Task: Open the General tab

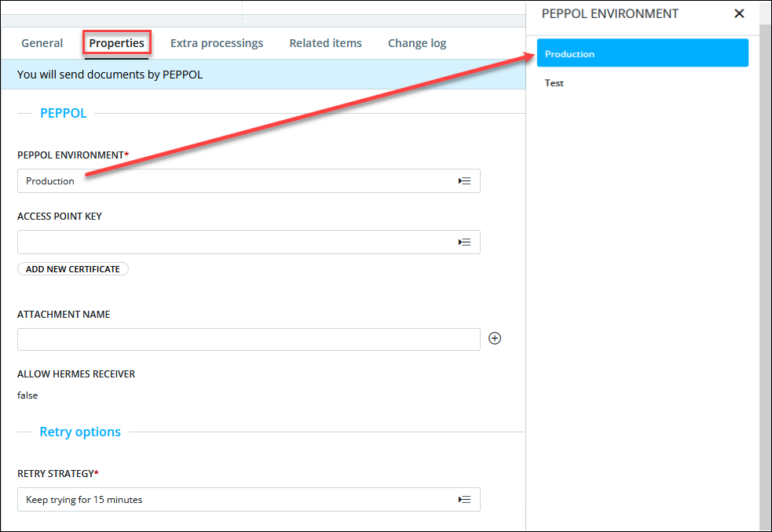Action: [42, 43]
